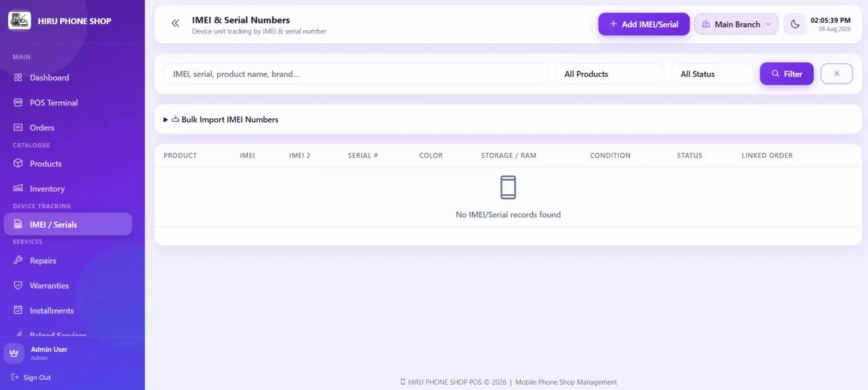Collapse sidebar with double-chevron icon
Screen dimensions: 868x390
[175, 24]
